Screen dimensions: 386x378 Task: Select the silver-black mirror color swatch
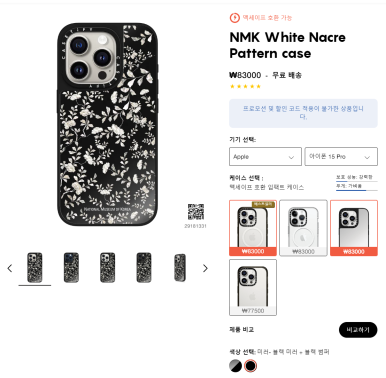pos(236,366)
